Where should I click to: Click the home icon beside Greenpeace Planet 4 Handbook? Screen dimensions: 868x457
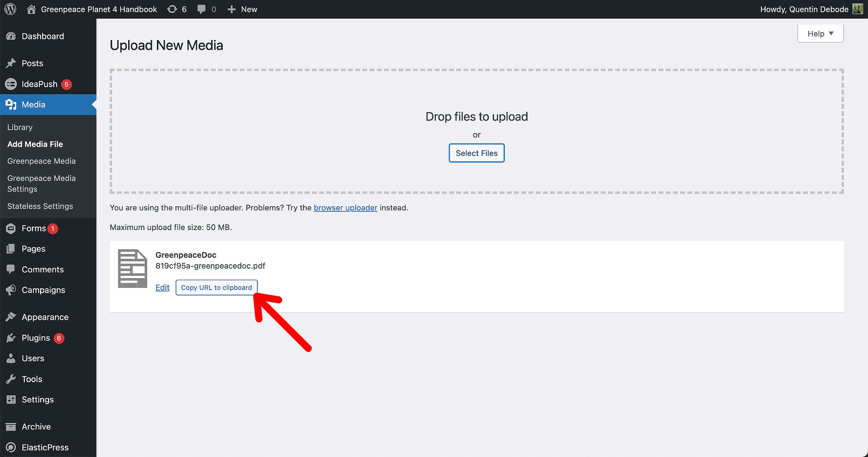click(31, 9)
